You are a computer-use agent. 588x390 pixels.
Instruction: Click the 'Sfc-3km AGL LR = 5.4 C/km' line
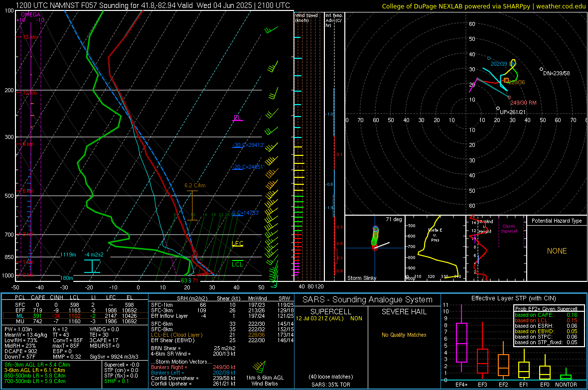pyautogui.click(x=37, y=365)
